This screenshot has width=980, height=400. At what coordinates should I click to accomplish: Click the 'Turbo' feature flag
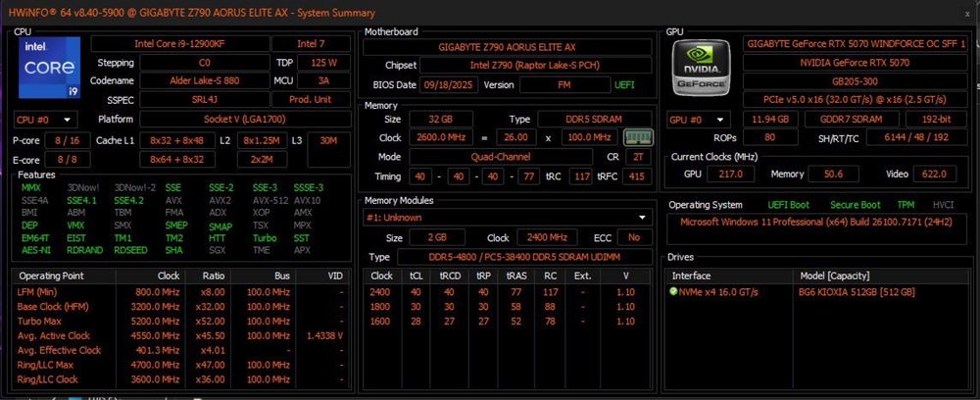tap(265, 237)
